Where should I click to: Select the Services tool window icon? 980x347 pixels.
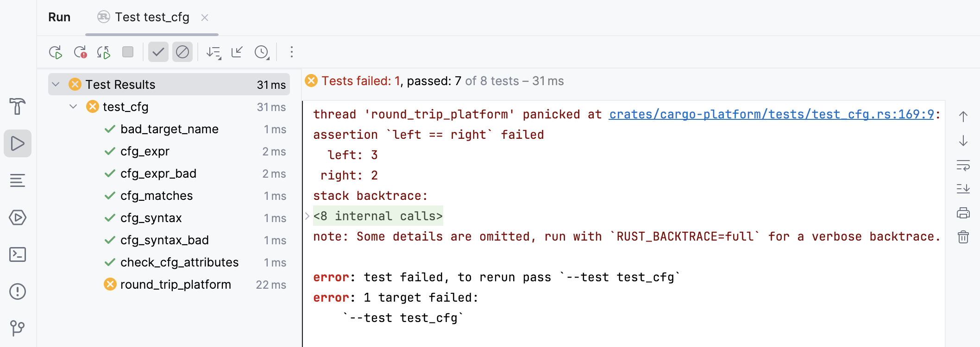tap(18, 217)
